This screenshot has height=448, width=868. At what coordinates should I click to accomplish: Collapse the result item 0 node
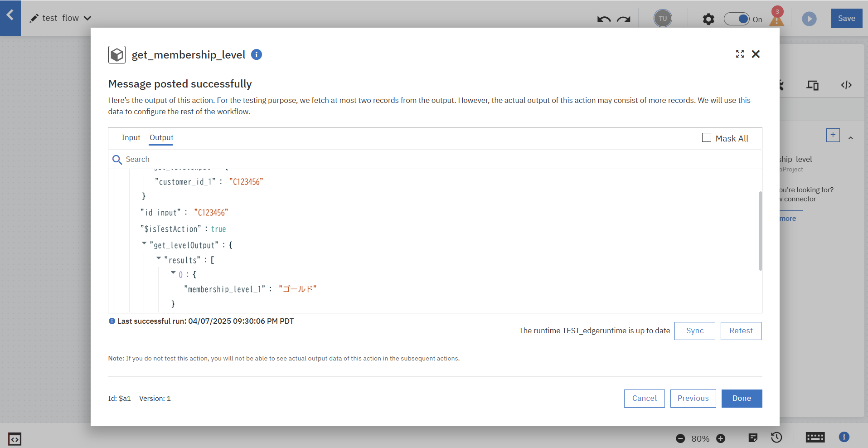click(173, 273)
